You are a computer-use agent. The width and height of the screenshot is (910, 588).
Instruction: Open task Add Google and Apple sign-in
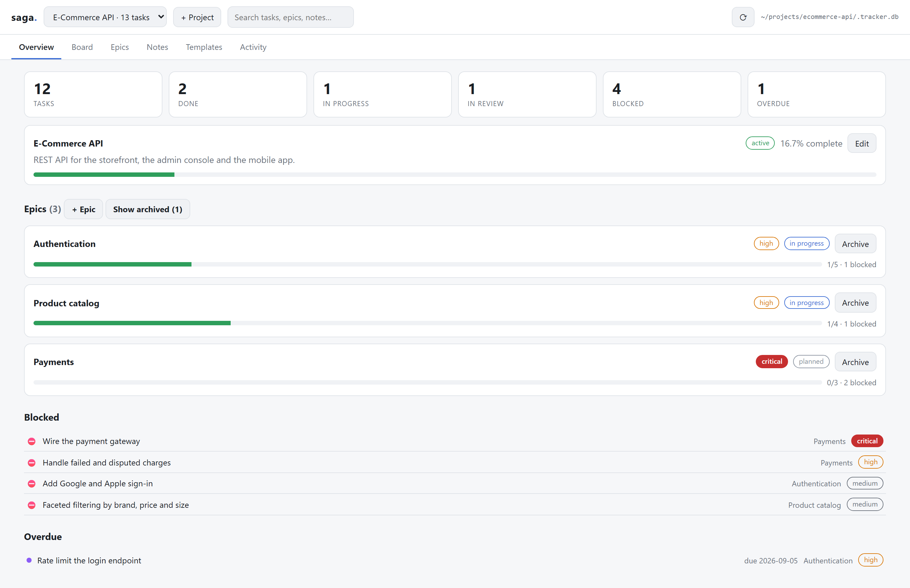(98, 484)
